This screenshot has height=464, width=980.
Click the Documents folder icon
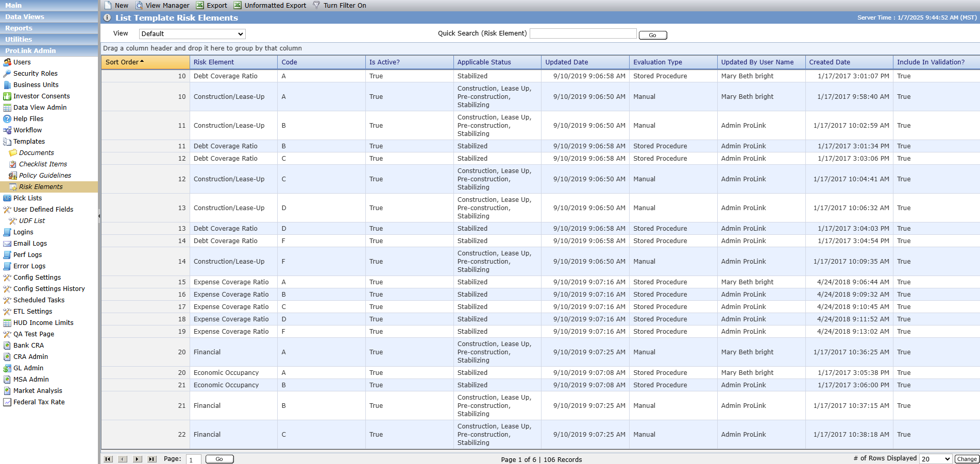(x=13, y=153)
